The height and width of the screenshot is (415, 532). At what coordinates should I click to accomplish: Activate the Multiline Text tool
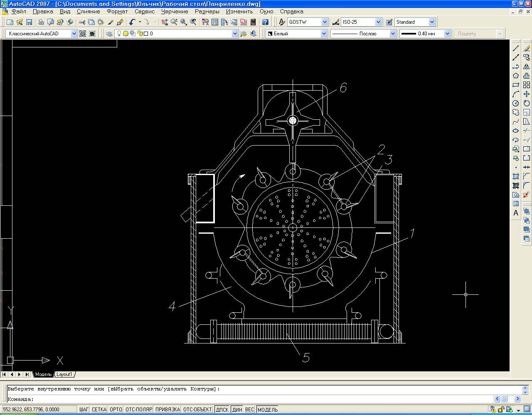tap(516, 213)
